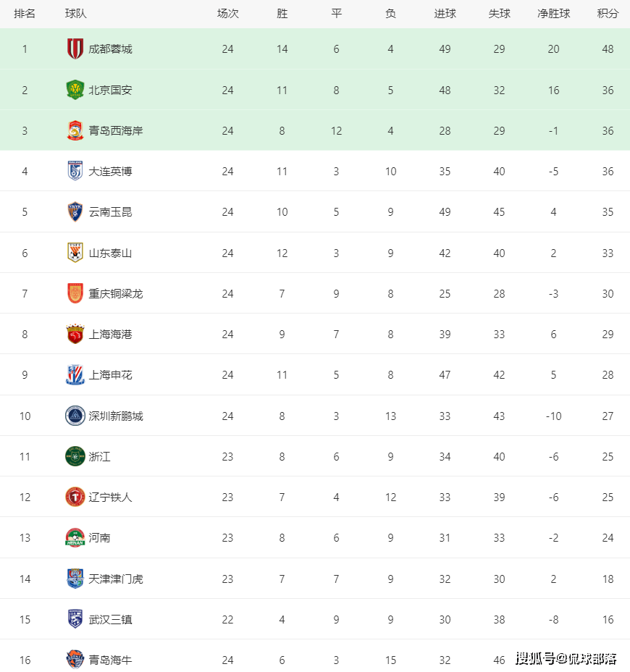Click the 上海申花 team logo

(75, 374)
